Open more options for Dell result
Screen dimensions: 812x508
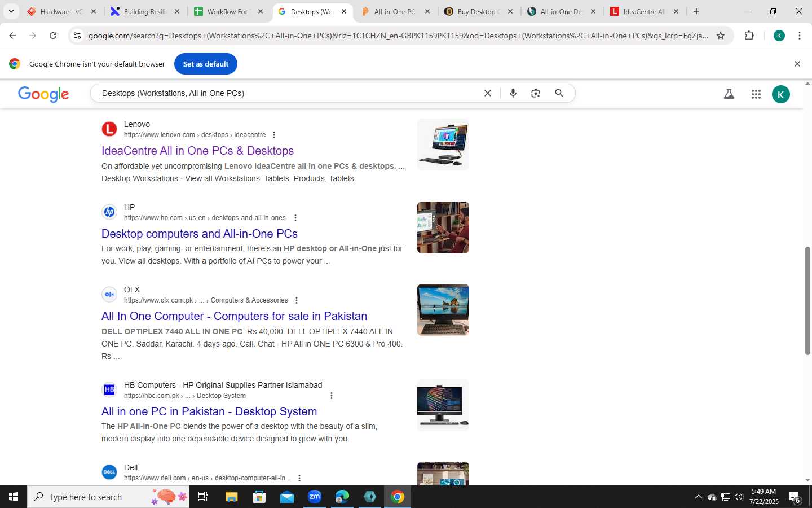299,478
